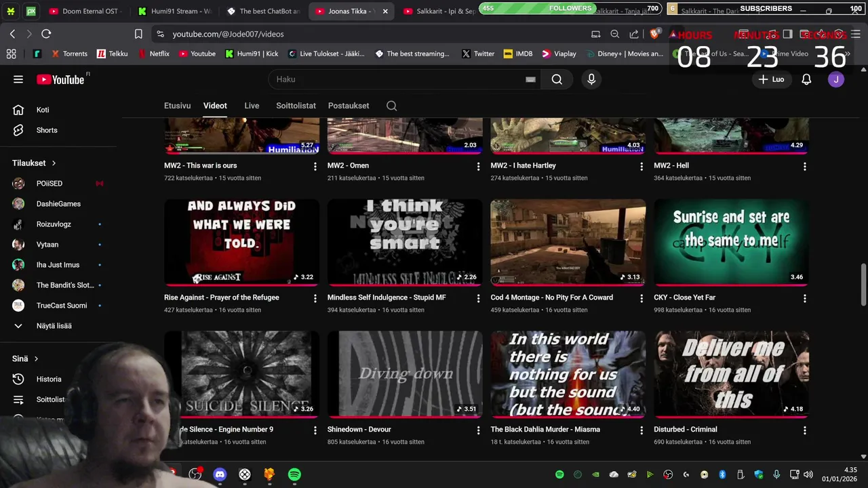Switch to The best ChatBot browser tab
This screenshot has width=868, height=488.
263,11
